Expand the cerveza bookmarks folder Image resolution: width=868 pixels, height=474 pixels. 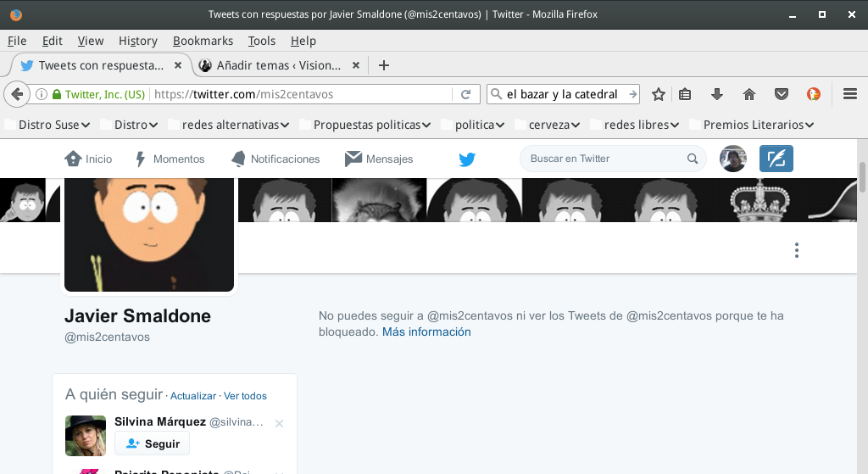click(548, 125)
